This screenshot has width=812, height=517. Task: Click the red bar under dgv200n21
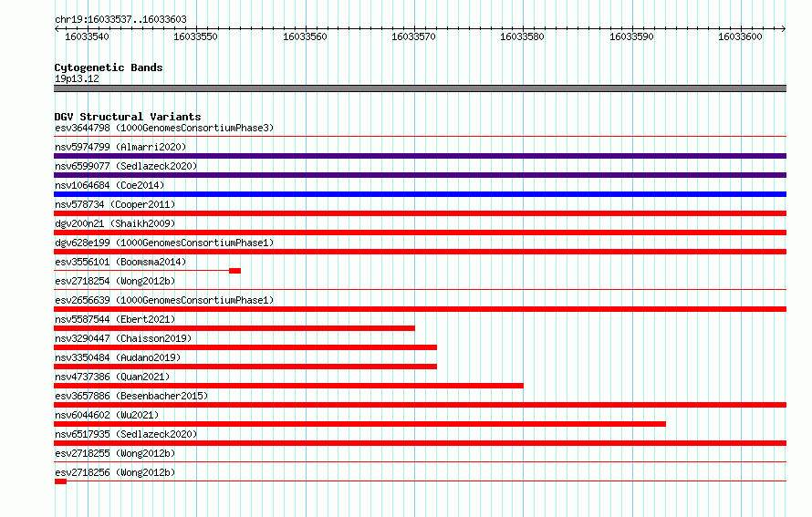click(420, 233)
